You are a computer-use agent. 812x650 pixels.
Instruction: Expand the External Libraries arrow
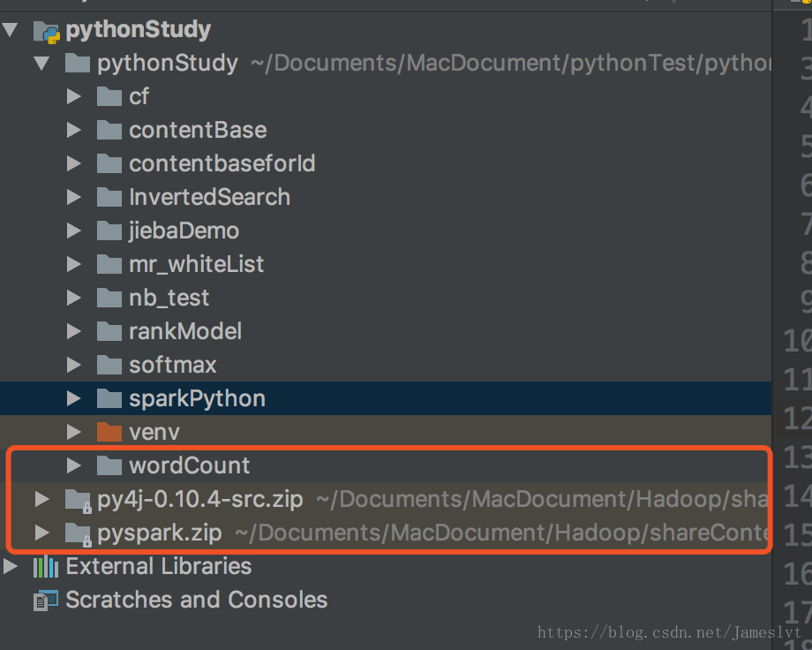[11, 566]
